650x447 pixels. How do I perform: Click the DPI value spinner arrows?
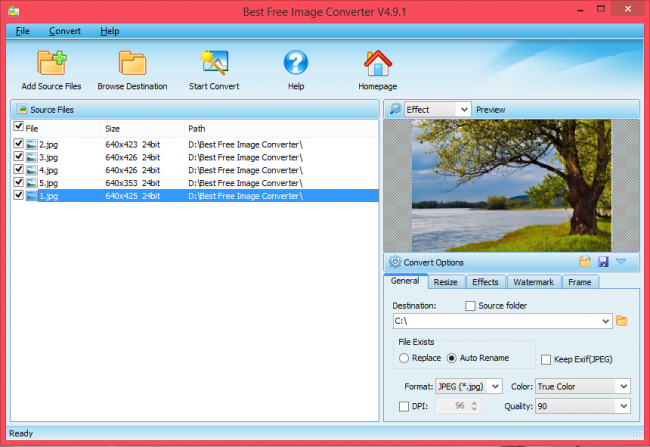pyautogui.click(x=474, y=406)
